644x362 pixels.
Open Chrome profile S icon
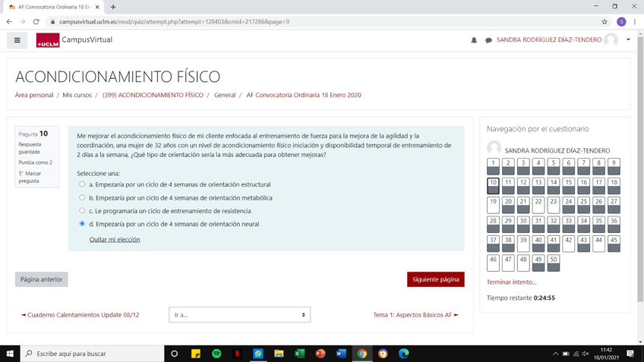621,22
